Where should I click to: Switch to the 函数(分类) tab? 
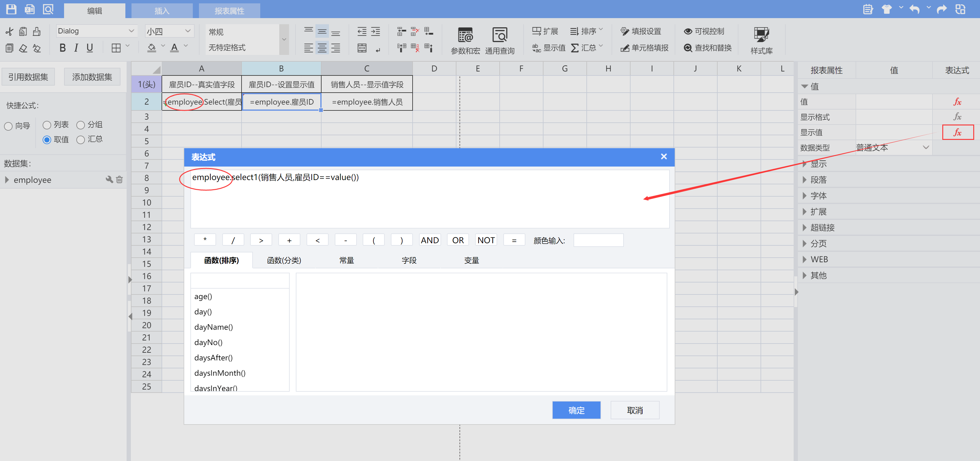coord(284,260)
